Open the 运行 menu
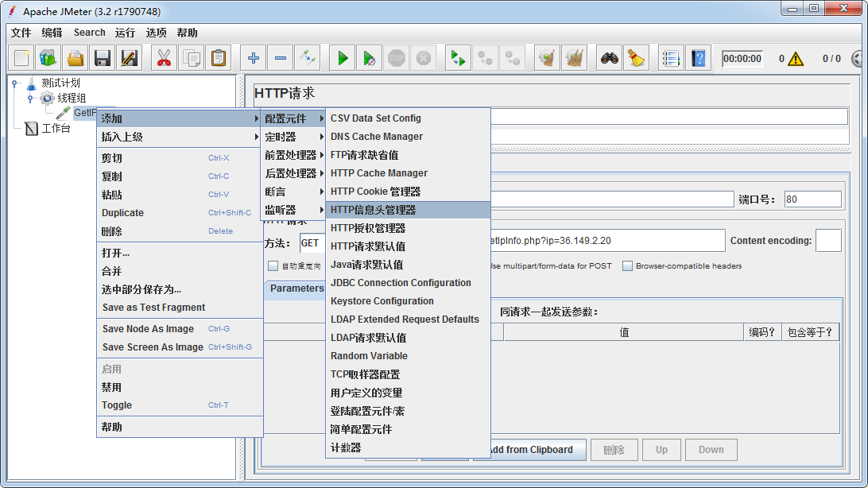The height and width of the screenshot is (488, 868). [125, 33]
